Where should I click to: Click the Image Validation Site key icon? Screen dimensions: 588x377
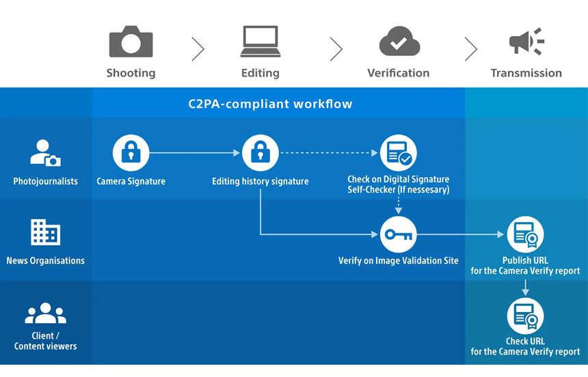398,234
